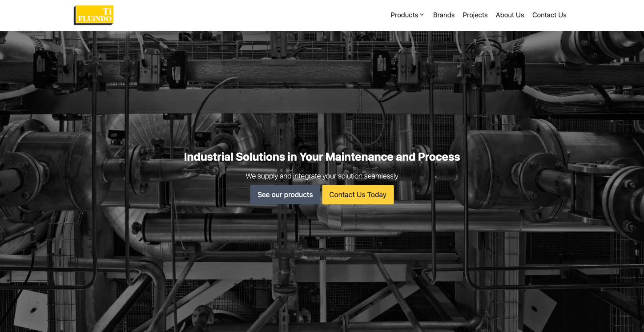The image size is (644, 332).
Task: Click the subtitle about supplying and integrating
Action: click(322, 176)
